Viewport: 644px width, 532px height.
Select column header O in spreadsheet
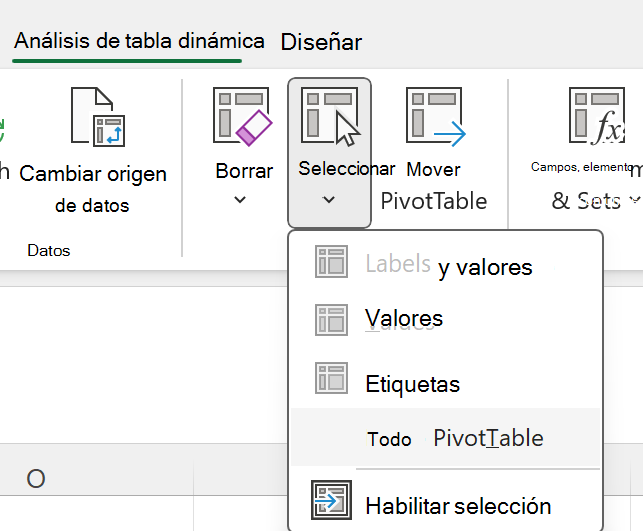[x=96, y=478]
